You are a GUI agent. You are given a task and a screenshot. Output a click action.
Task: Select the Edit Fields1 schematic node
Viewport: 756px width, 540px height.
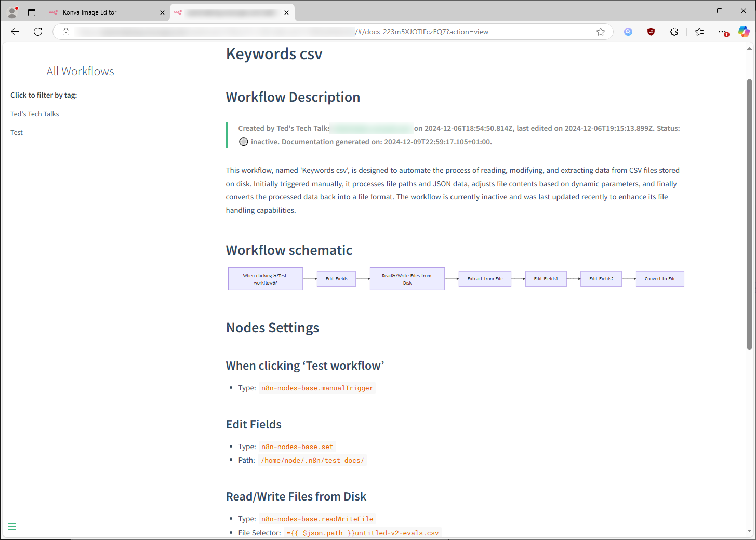546,279
